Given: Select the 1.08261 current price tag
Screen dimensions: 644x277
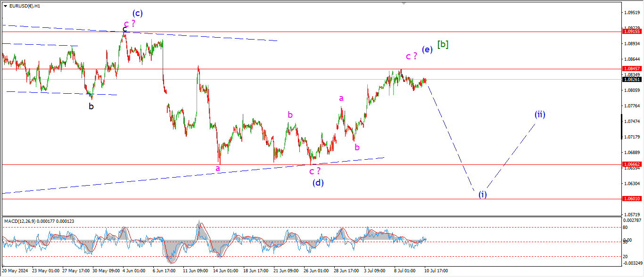Looking at the screenshot, I should pos(632,80).
